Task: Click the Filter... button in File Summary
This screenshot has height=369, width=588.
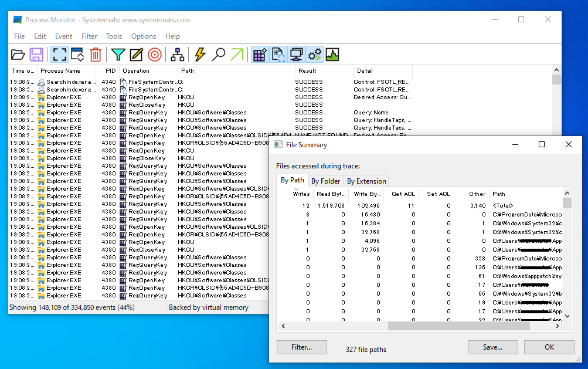Action: coord(302,347)
